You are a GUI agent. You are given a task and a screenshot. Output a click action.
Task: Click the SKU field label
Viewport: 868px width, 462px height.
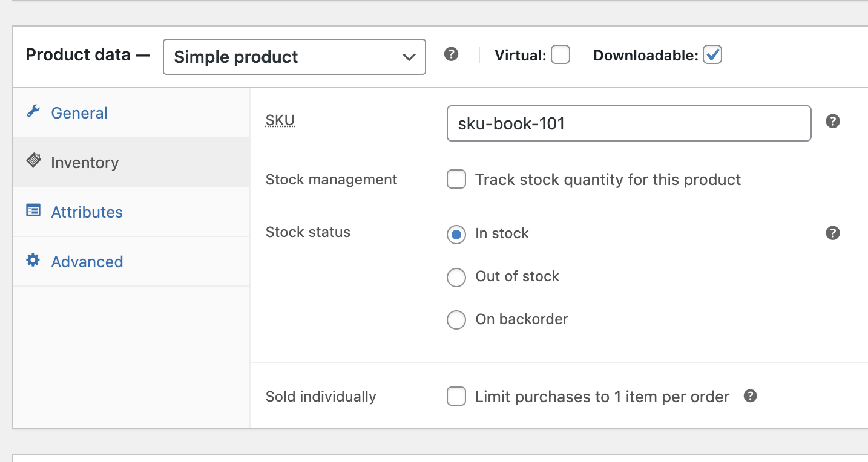280,120
